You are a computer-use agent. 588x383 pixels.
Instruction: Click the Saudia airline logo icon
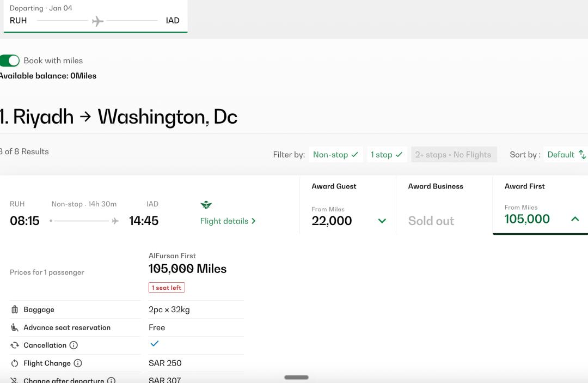pos(206,205)
